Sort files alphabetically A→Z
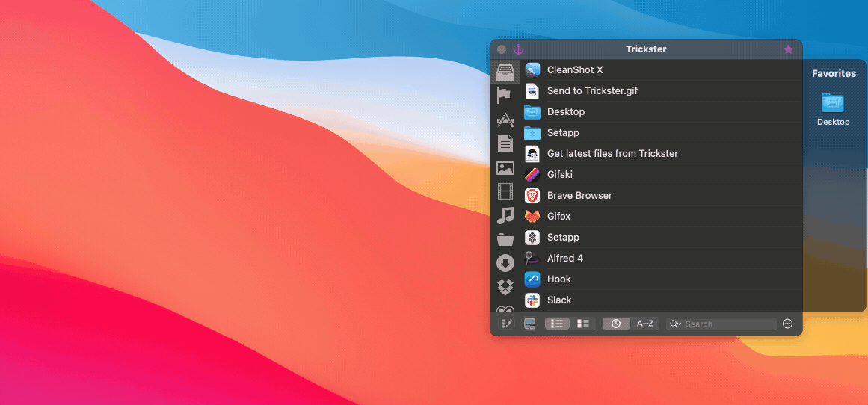Viewport: 868px width, 405px height. pyautogui.click(x=645, y=324)
